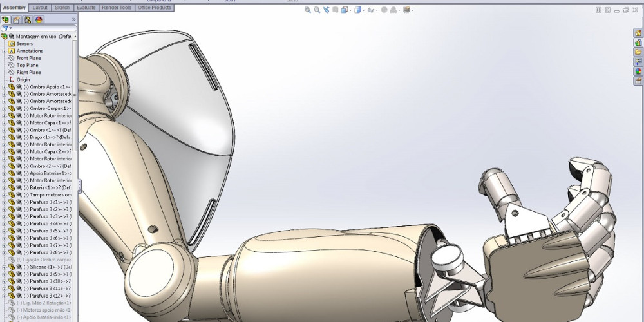Open the PropertyManager tab icon

point(17,19)
